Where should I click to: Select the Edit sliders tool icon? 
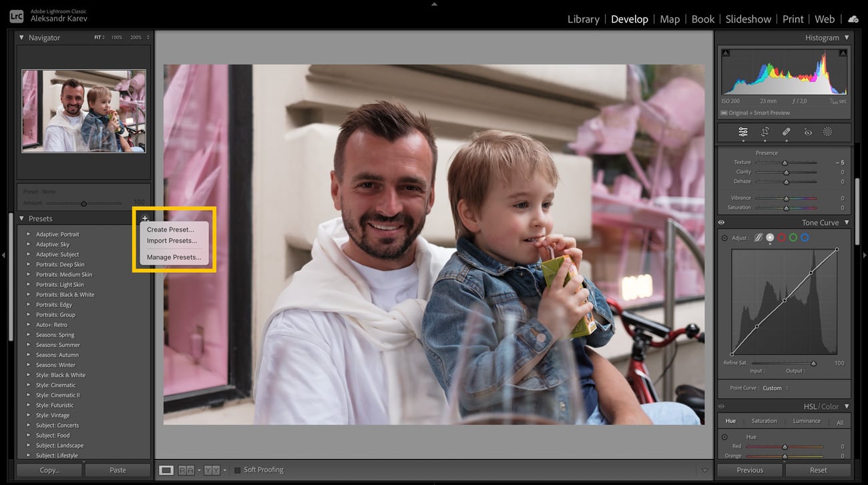(742, 132)
